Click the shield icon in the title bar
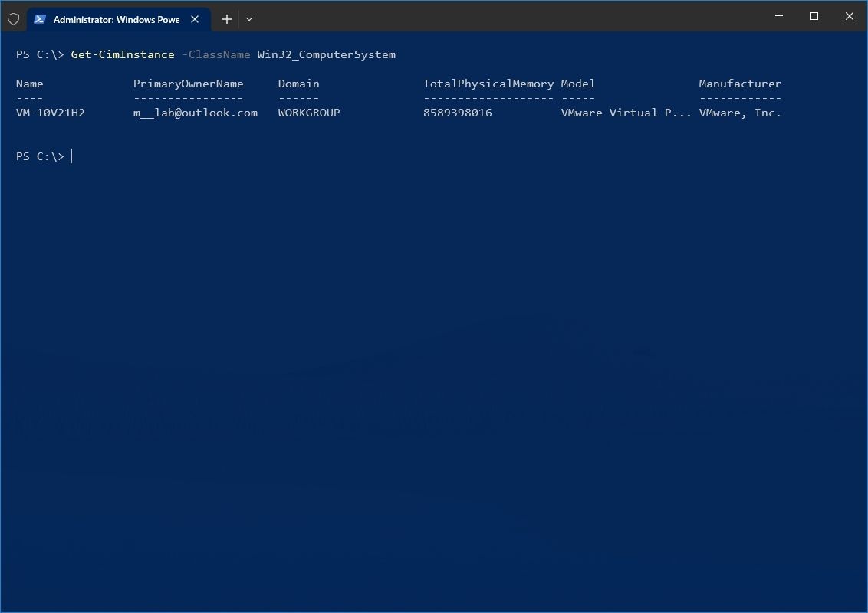 coord(13,18)
